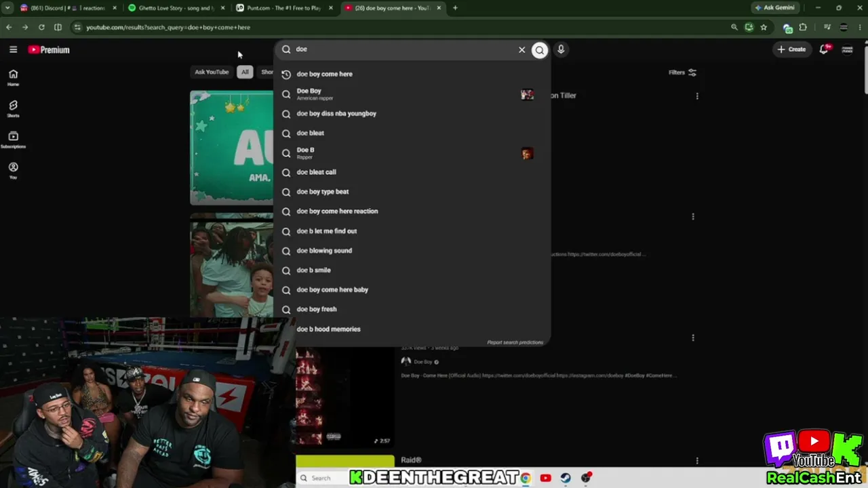
Task: Open the green AMA video thumbnail
Action: tap(231, 148)
